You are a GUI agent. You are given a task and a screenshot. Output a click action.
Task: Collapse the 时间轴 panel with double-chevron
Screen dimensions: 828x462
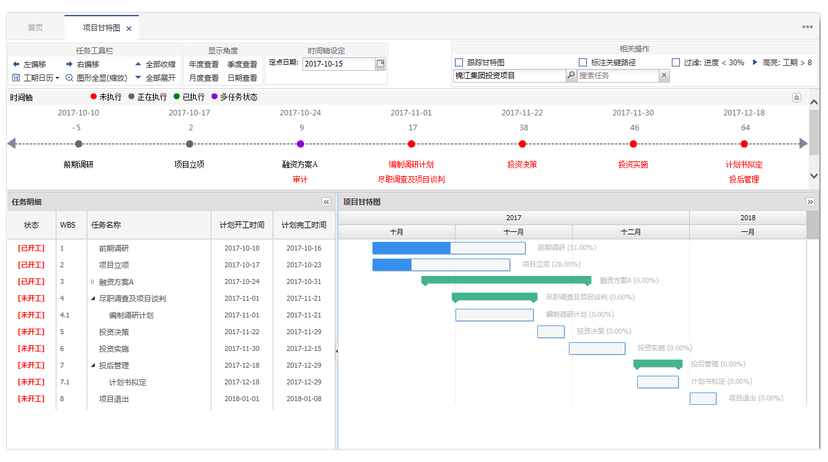(796, 98)
